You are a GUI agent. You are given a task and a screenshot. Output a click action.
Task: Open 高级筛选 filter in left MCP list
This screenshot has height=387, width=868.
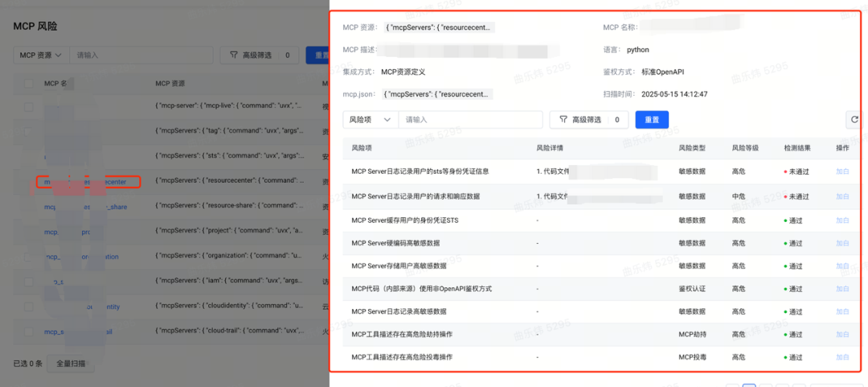[260, 56]
